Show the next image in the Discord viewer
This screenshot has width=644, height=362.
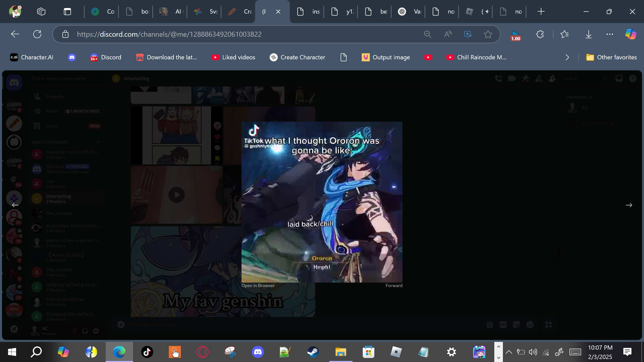click(x=629, y=205)
